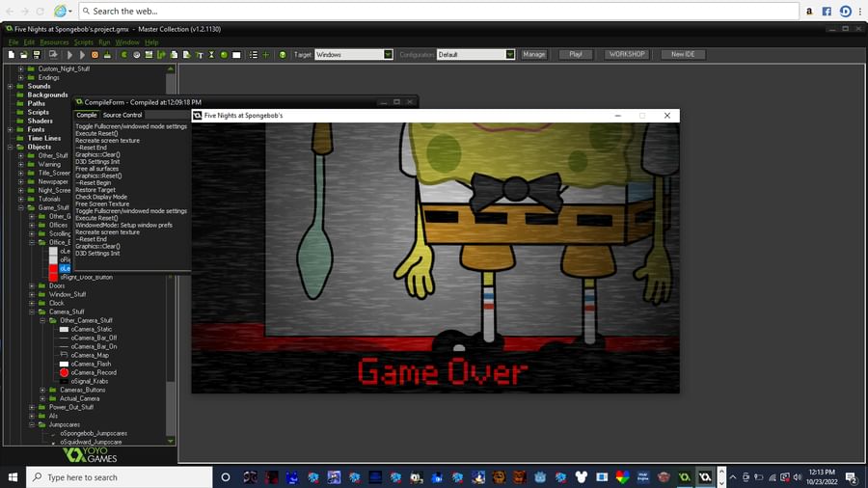
Task: Expand the Sounds folder in resource tree
Action: [10, 86]
